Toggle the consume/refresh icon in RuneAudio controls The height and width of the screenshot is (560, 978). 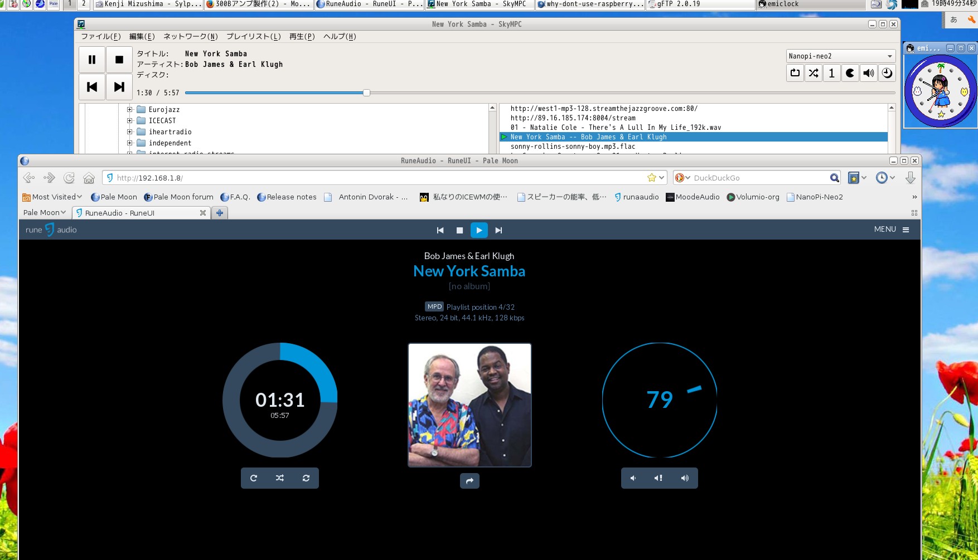point(306,478)
